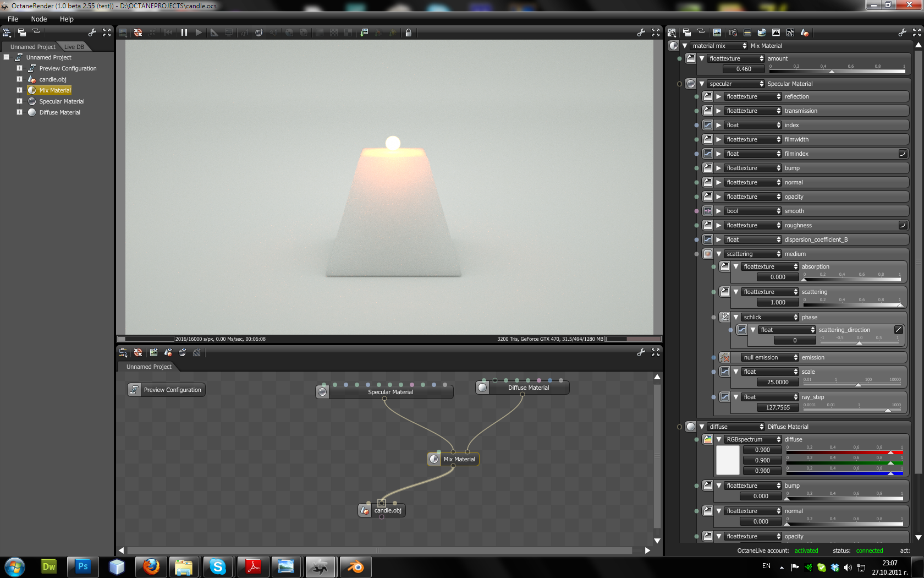
Task: Open the Node menu
Action: click(x=39, y=19)
